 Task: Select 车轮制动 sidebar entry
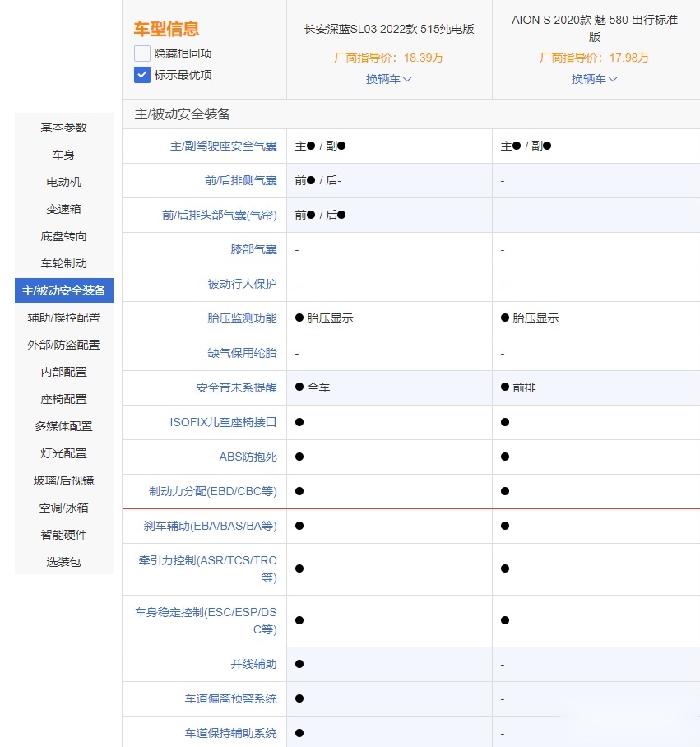[64, 263]
